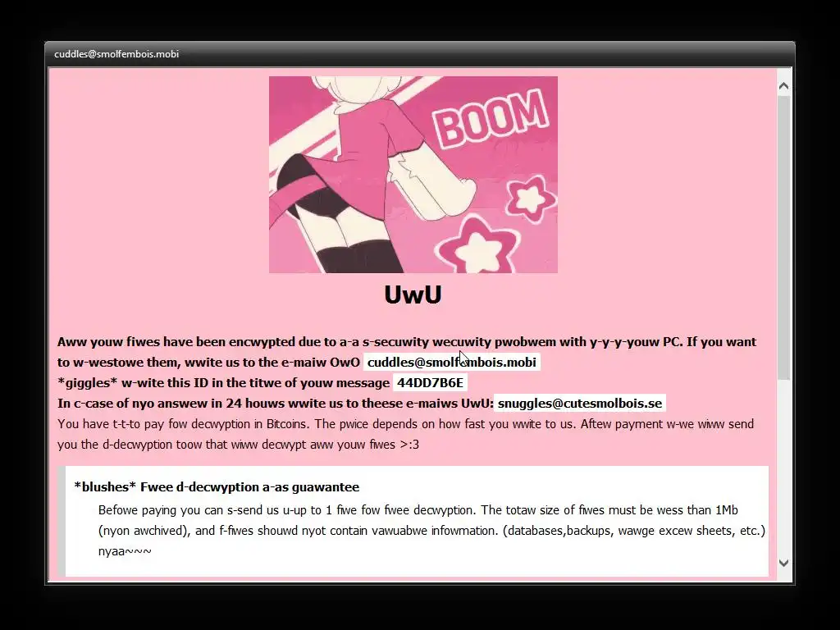Click the 'Befowe paying you can s-send' paragraph
840x630 pixels.
[431, 520]
